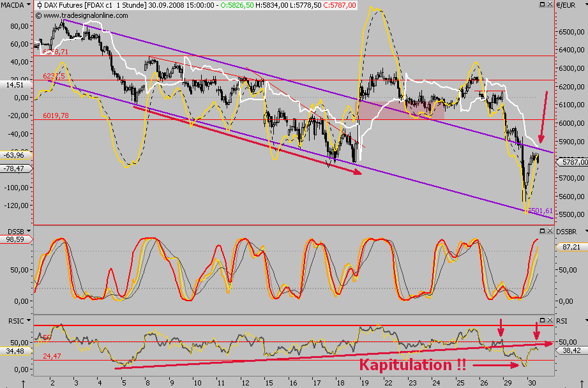Click the up arrow below the RSIC scale
The height and width of the screenshot is (388, 588).
23,384
